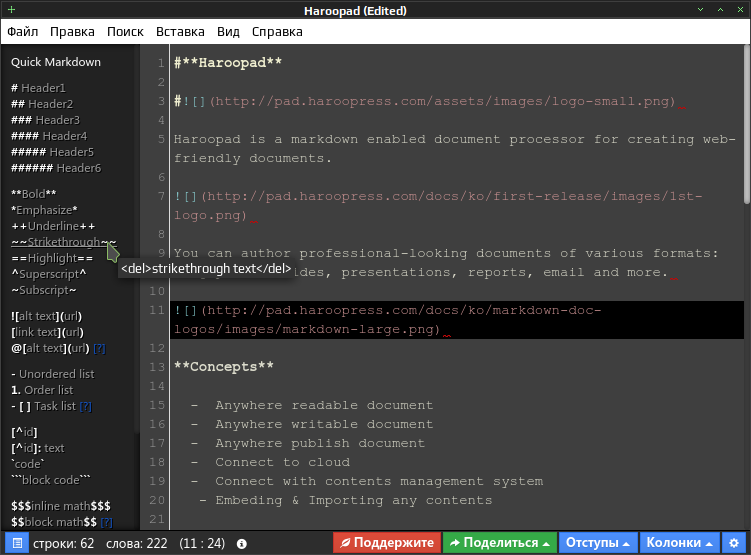Insert ### Header3 from Quick Markdown
This screenshot has width=751, height=555.
tap(46, 120)
